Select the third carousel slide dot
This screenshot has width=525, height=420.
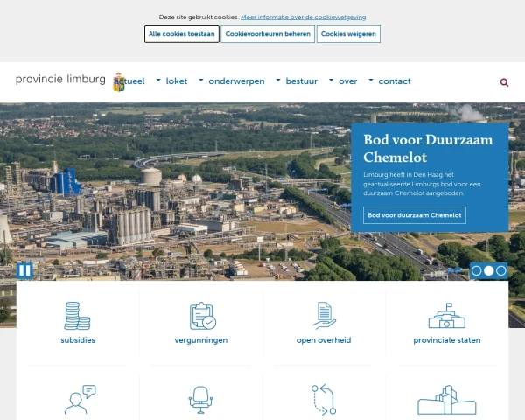[x=500, y=270]
